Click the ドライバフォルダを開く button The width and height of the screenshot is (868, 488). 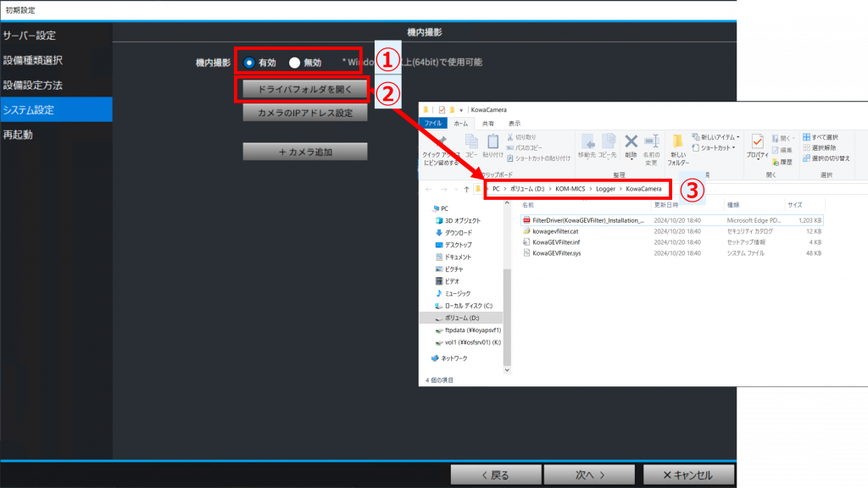click(304, 88)
